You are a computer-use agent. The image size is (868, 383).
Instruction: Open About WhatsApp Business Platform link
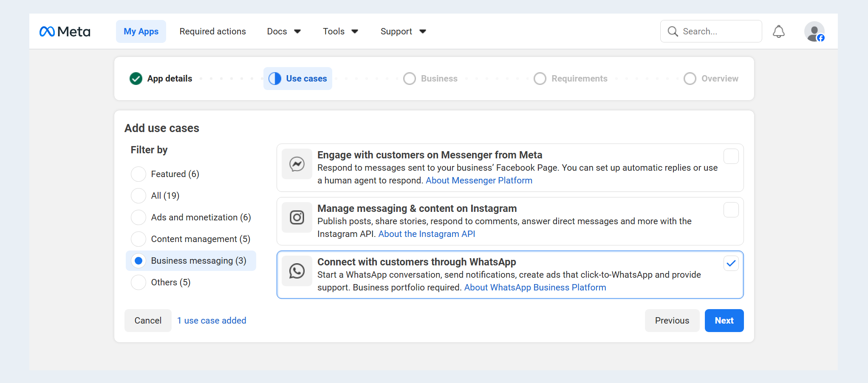tap(535, 287)
